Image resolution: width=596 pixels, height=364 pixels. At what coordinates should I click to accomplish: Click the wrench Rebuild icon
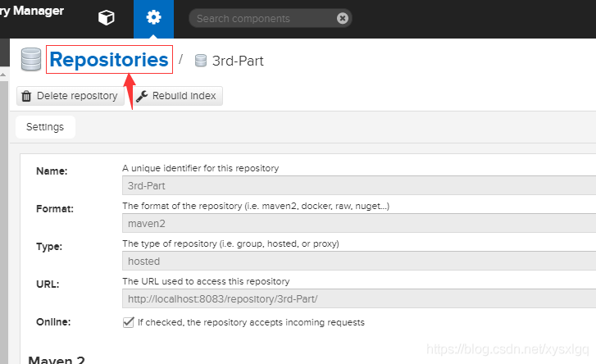click(x=142, y=96)
